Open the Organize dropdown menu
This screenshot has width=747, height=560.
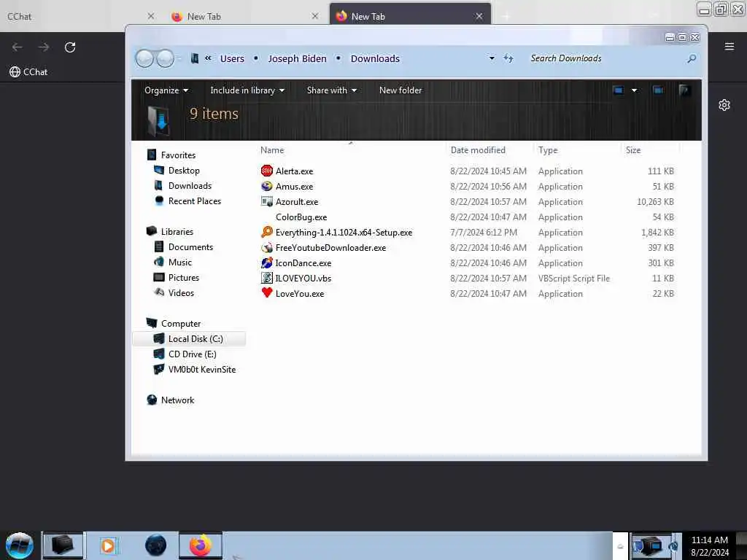(x=166, y=90)
